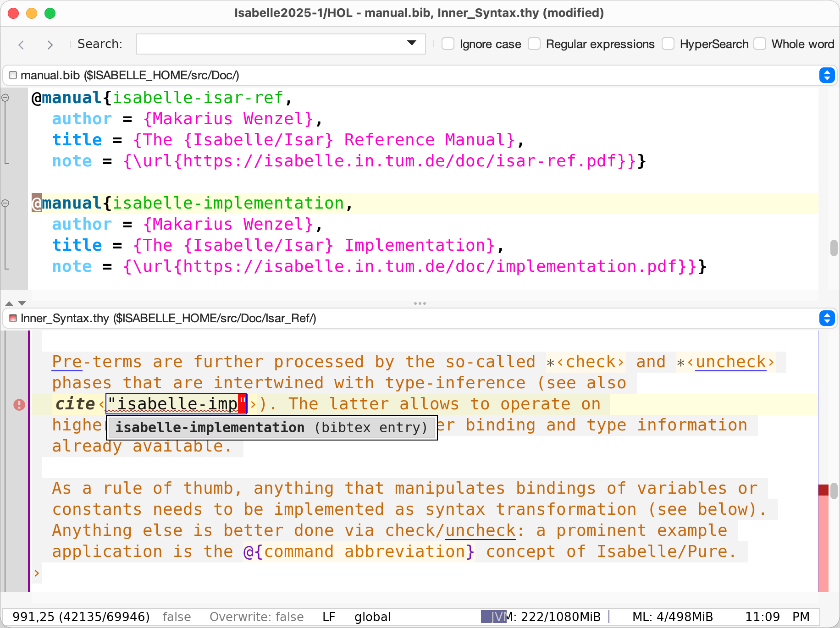The height and width of the screenshot is (628, 840).
Task: Collapse the isabelle-isar-ref entry fold
Action: pos(6,98)
